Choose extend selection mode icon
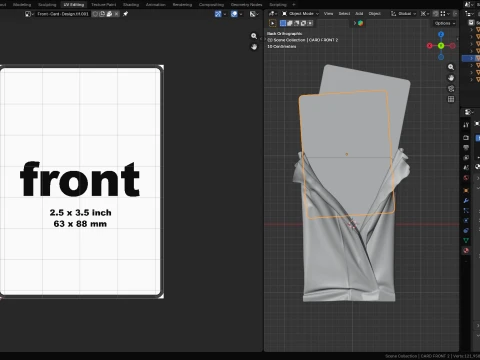Viewport: 480px width, 360px height. click(x=290, y=23)
